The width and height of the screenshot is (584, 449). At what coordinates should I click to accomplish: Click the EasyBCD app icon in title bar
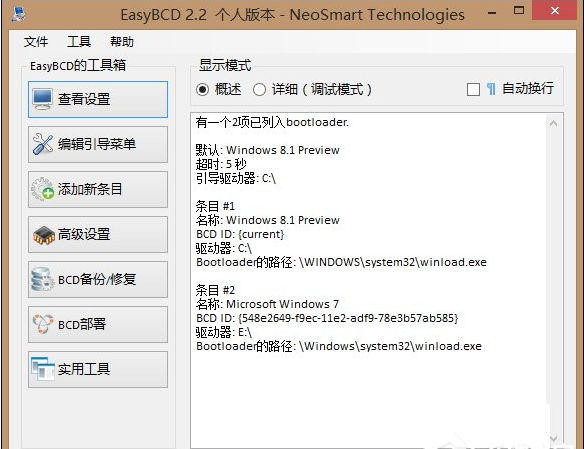click(x=18, y=14)
